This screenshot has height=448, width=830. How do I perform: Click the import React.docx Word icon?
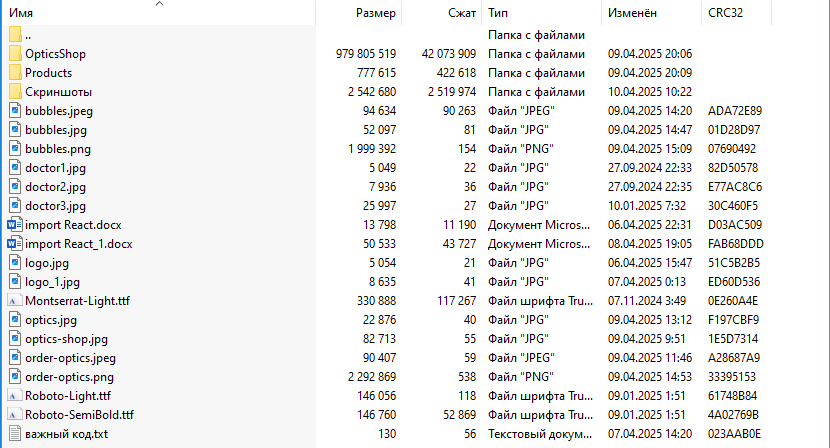(x=14, y=225)
